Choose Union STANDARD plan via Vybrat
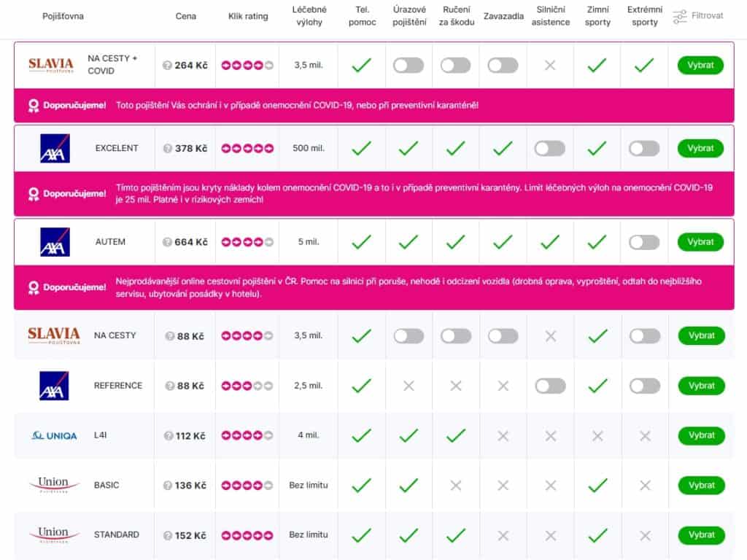The image size is (747, 560). pyautogui.click(x=701, y=534)
